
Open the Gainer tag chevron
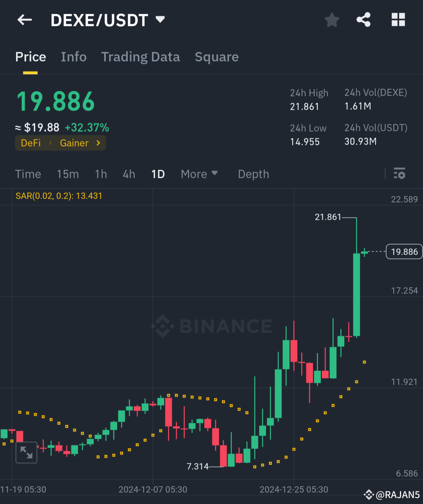(x=98, y=143)
